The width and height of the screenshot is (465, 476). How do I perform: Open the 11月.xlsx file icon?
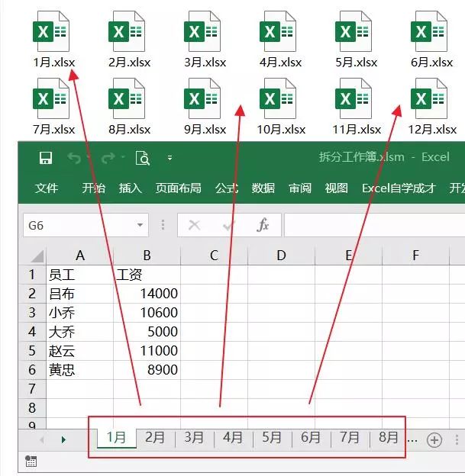[x=354, y=98]
